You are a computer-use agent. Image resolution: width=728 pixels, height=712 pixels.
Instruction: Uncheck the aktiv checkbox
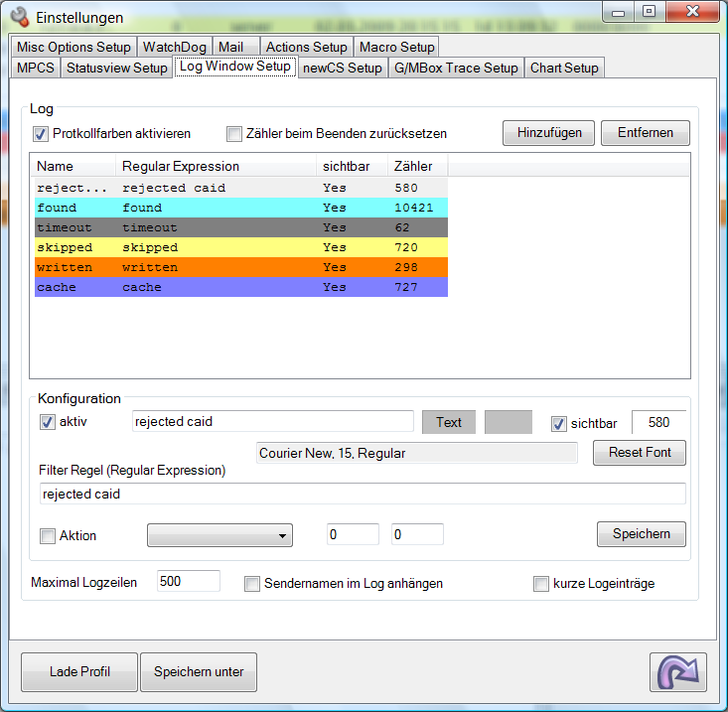pyautogui.click(x=47, y=423)
